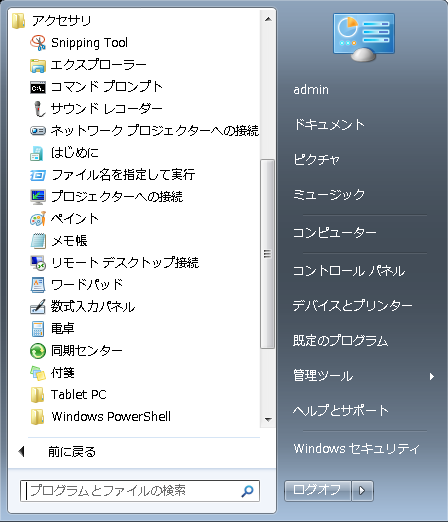The width and height of the screenshot is (448, 522).
Task: Open the コマンド プロンプト console icon
Action: tap(38, 87)
